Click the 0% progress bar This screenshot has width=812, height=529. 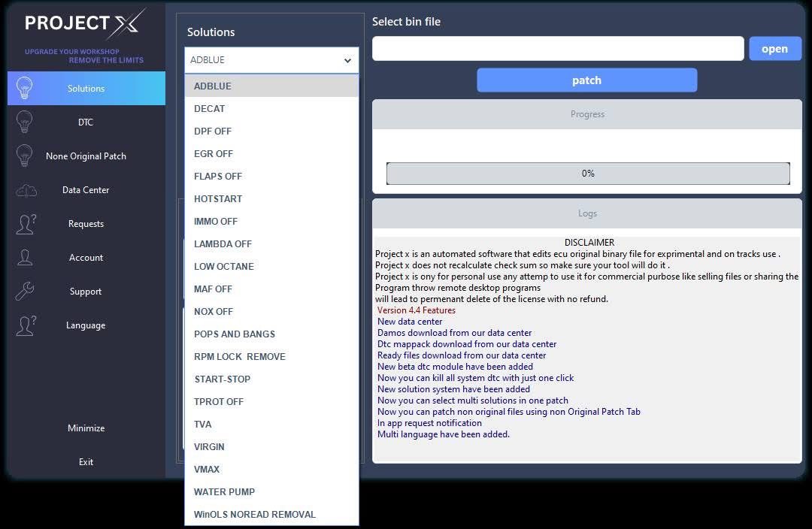588,174
